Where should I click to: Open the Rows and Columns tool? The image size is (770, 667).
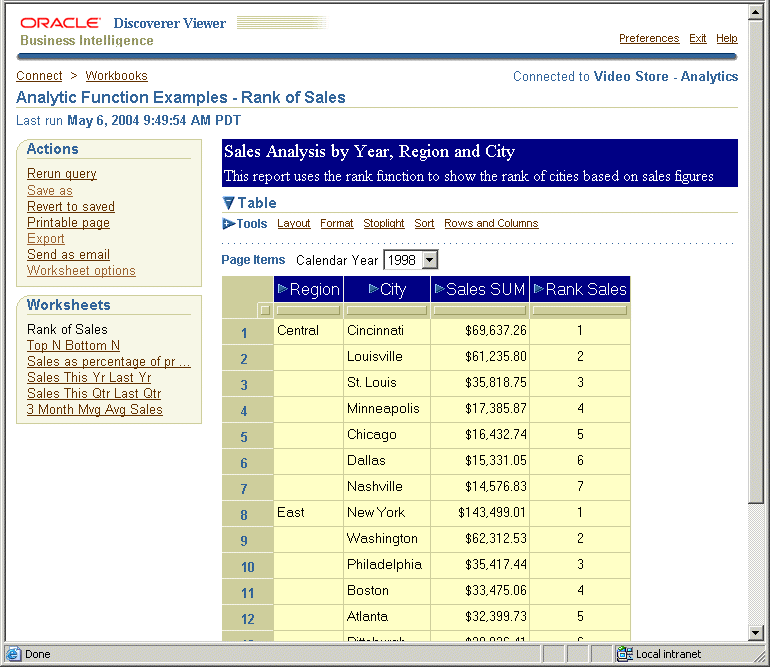(491, 224)
